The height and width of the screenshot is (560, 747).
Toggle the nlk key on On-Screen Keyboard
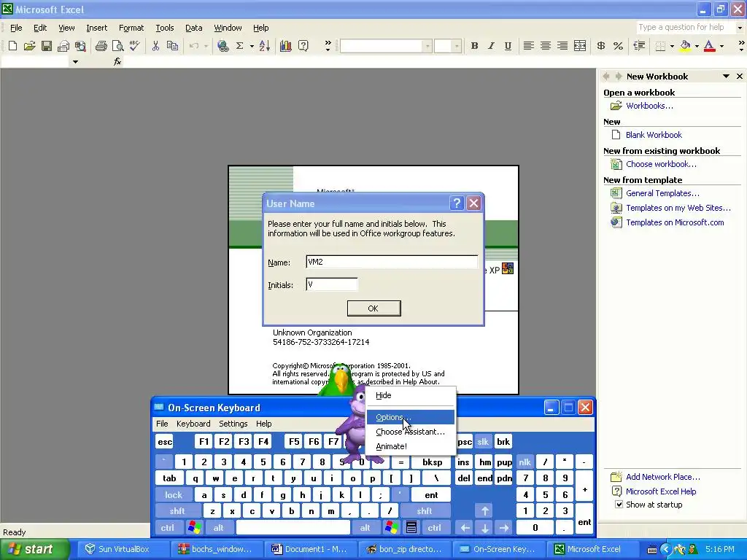tap(525, 462)
